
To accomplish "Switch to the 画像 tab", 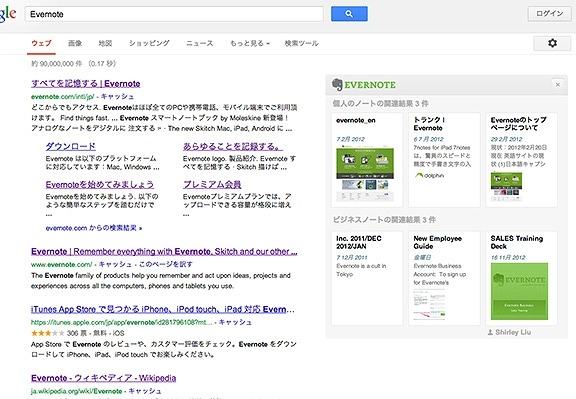I will tap(75, 43).
